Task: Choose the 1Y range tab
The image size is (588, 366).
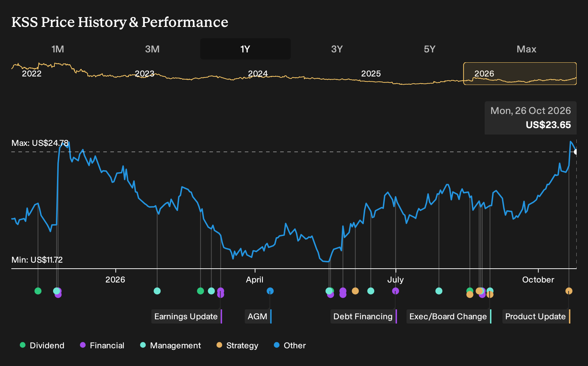Action: 245,49
